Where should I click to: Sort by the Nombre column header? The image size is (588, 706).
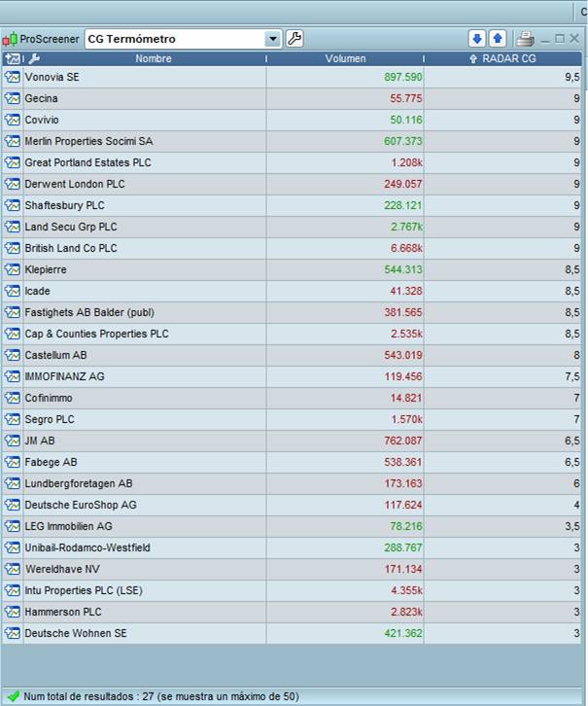tap(154, 58)
